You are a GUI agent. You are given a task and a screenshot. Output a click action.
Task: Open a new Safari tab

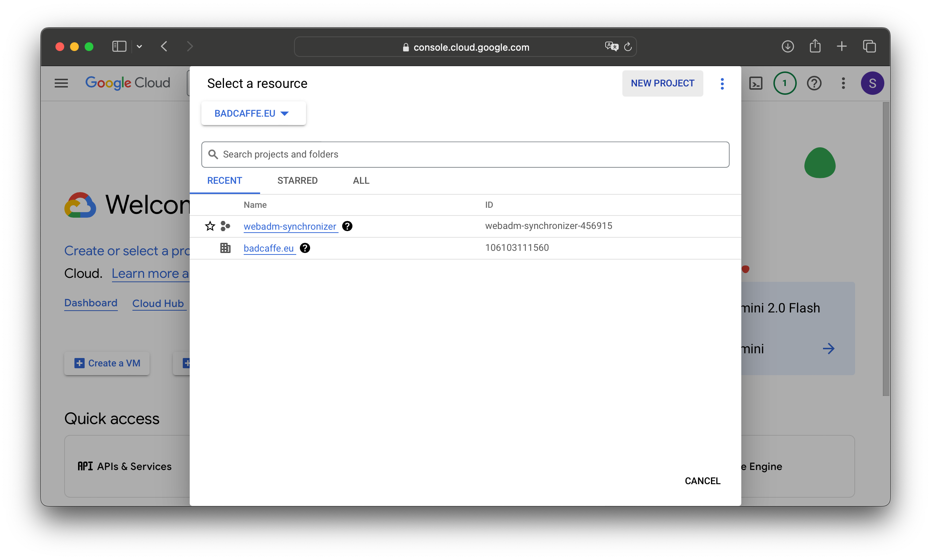(x=842, y=46)
